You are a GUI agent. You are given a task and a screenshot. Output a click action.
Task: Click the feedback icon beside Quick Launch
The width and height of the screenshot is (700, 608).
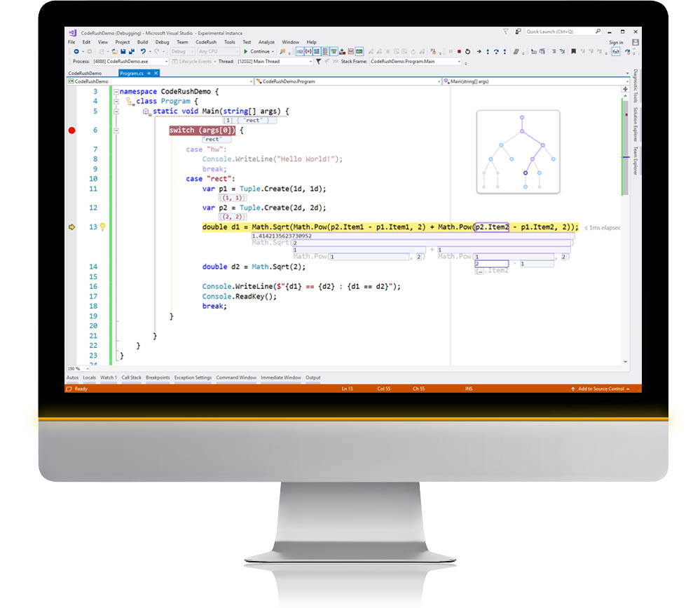pyautogui.click(x=518, y=32)
